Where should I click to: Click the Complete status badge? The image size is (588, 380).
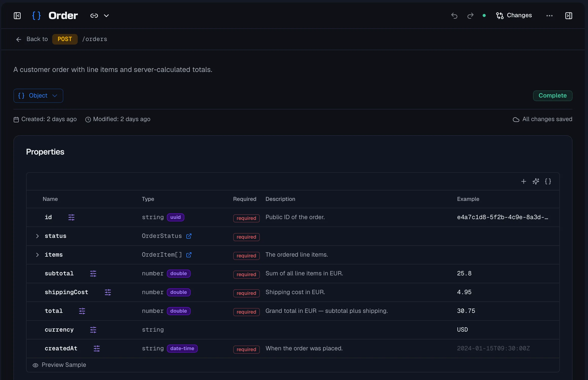pyautogui.click(x=553, y=96)
